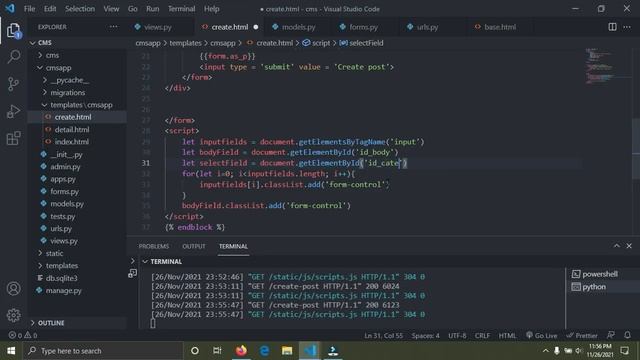
Task: Switch to the base.html tab
Action: (500, 27)
